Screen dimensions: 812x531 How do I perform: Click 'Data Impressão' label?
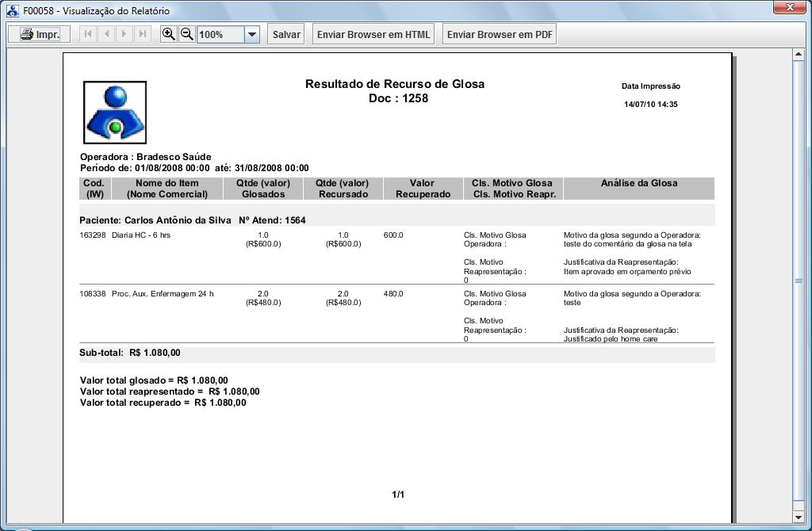651,86
